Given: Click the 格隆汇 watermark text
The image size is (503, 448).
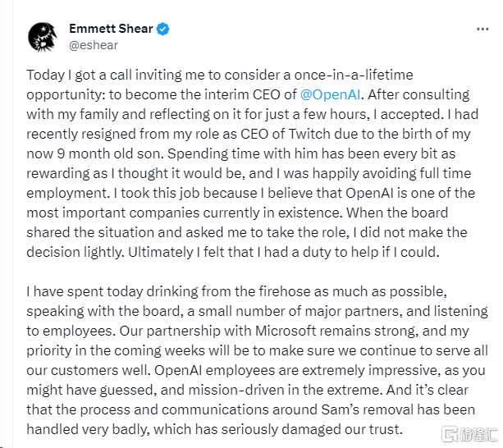Looking at the screenshot, I should [x=478, y=434].
